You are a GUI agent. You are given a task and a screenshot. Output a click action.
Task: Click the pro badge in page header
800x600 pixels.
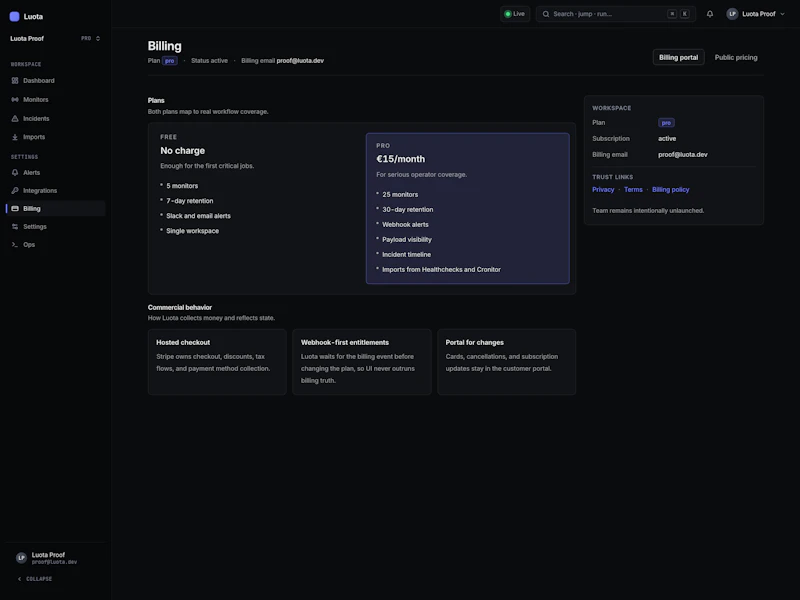click(x=169, y=61)
